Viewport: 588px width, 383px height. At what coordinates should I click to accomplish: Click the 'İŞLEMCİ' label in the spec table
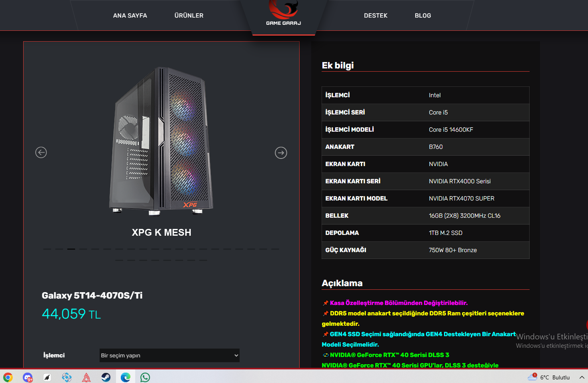click(338, 95)
